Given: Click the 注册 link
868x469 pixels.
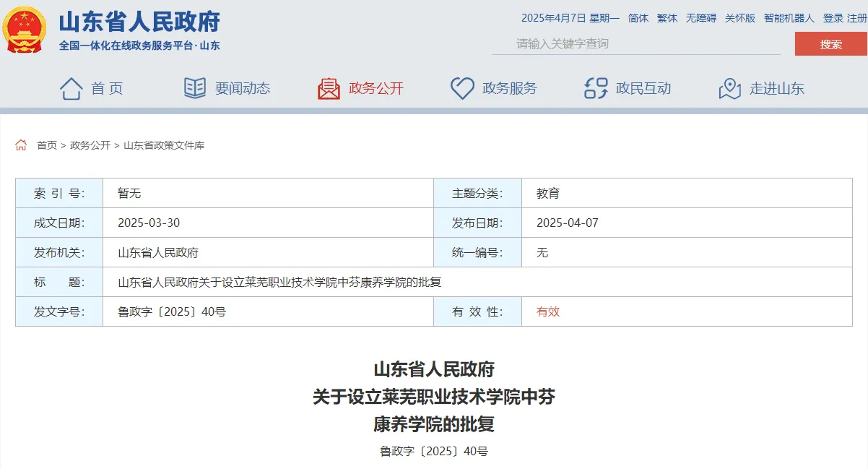Looking at the screenshot, I should pyautogui.click(x=856, y=18).
